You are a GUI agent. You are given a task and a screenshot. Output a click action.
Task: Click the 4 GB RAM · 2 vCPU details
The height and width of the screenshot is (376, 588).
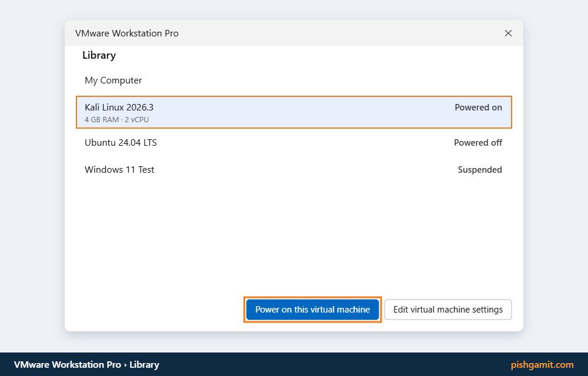click(116, 120)
